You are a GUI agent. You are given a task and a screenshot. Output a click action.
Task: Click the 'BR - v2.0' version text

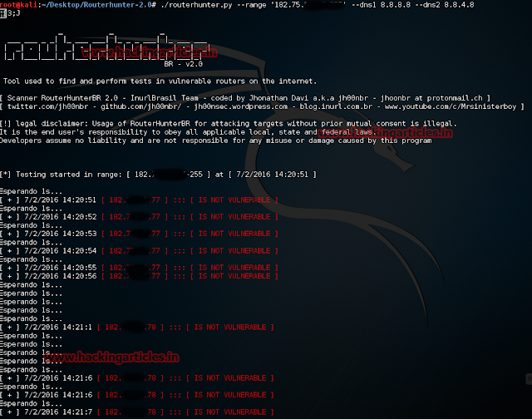[x=183, y=64]
